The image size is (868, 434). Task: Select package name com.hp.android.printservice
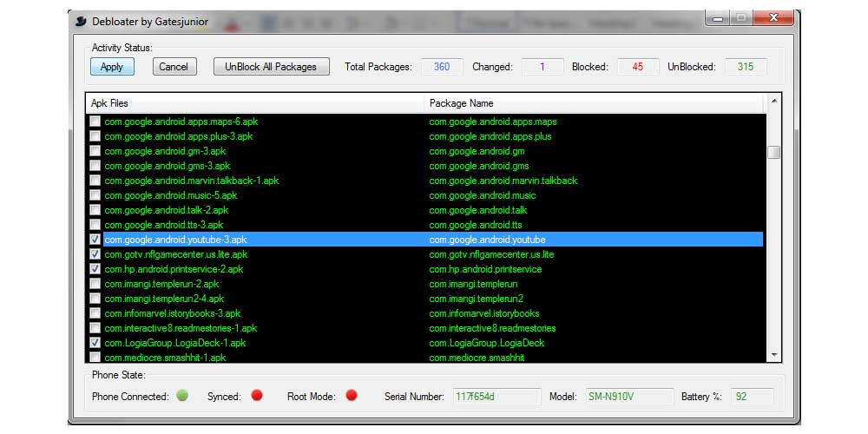coord(485,269)
